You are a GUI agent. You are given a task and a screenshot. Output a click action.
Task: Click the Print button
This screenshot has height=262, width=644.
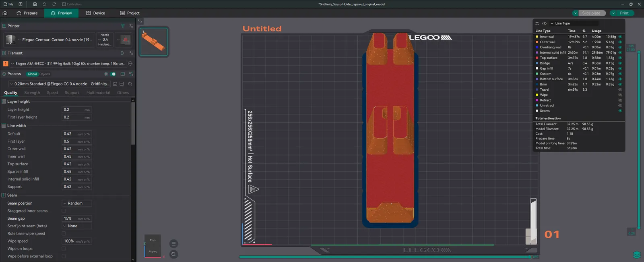coord(625,13)
